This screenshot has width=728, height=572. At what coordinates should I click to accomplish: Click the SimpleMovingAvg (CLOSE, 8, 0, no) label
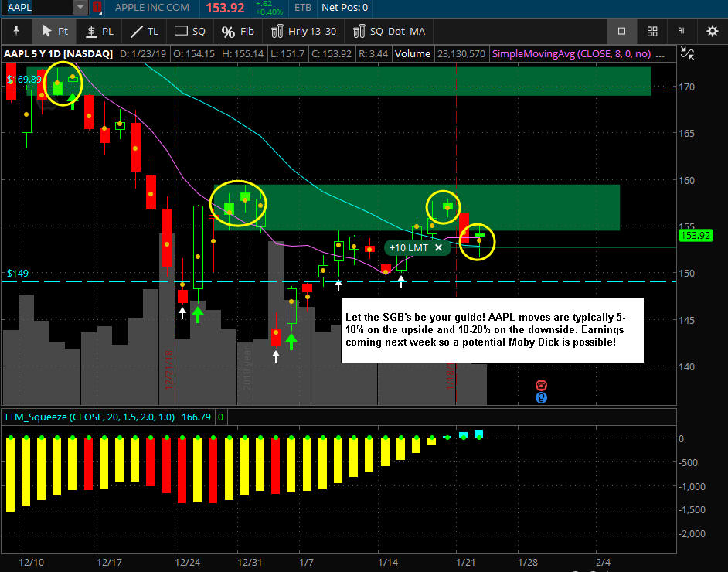click(x=571, y=54)
